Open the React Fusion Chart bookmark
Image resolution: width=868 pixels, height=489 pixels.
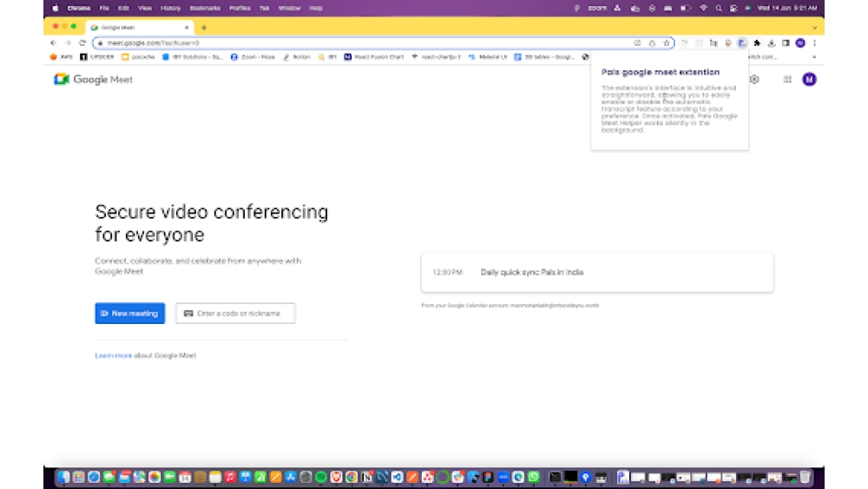coord(373,56)
